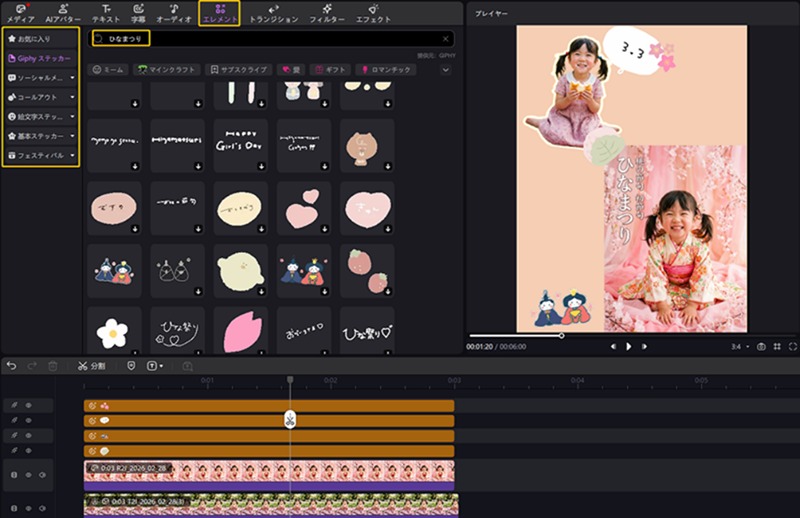The height and width of the screenshot is (518, 800).
Task: Filter stickers by ロマンチック tag
Action: [x=386, y=70]
